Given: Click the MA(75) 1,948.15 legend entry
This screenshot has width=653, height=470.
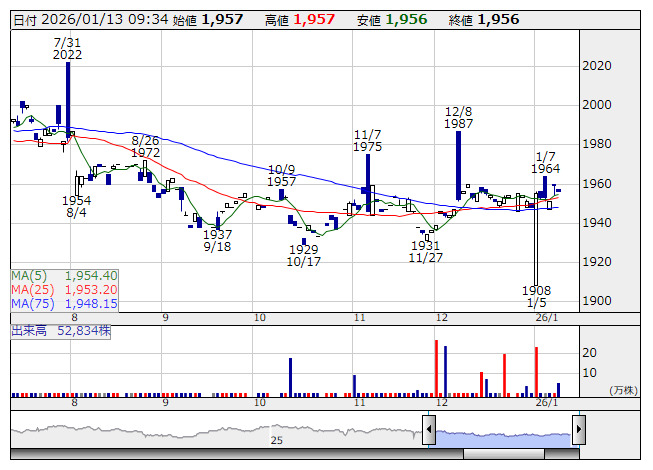Looking at the screenshot, I should tap(65, 304).
